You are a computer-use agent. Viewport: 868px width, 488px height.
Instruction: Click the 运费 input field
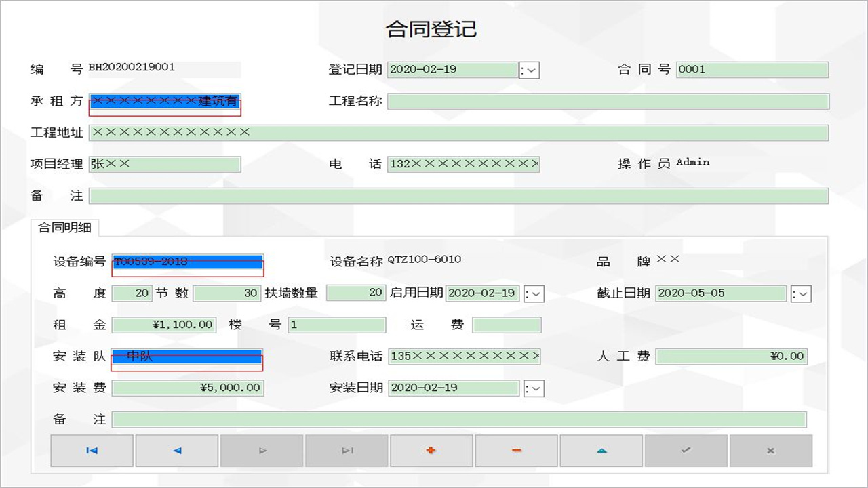click(507, 325)
